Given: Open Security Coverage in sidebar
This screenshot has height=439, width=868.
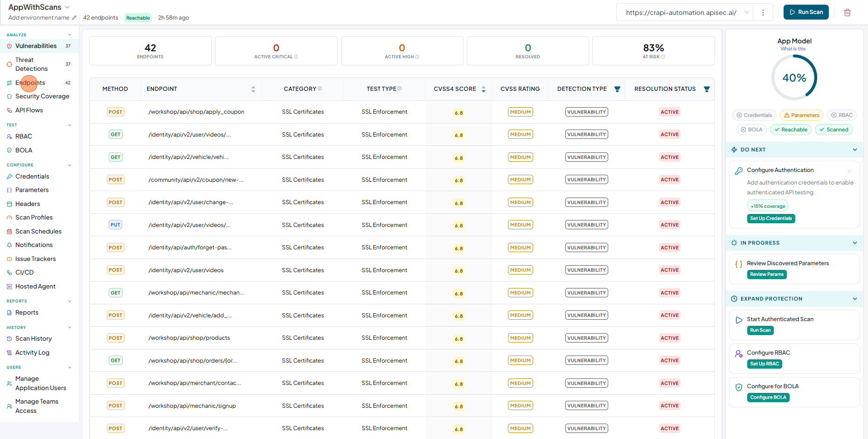Looking at the screenshot, I should coord(42,96).
